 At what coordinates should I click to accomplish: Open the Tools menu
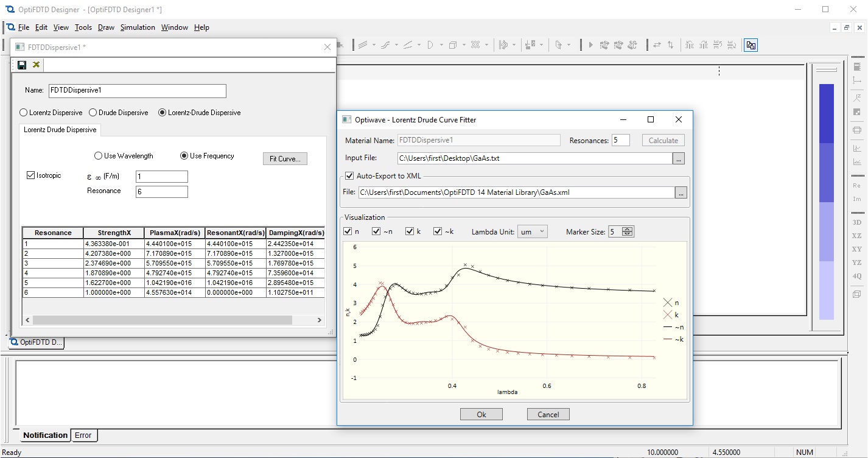click(x=83, y=27)
